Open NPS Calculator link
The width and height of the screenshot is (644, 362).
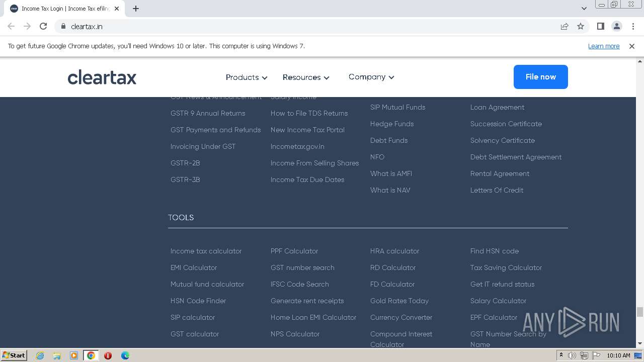coord(295,334)
